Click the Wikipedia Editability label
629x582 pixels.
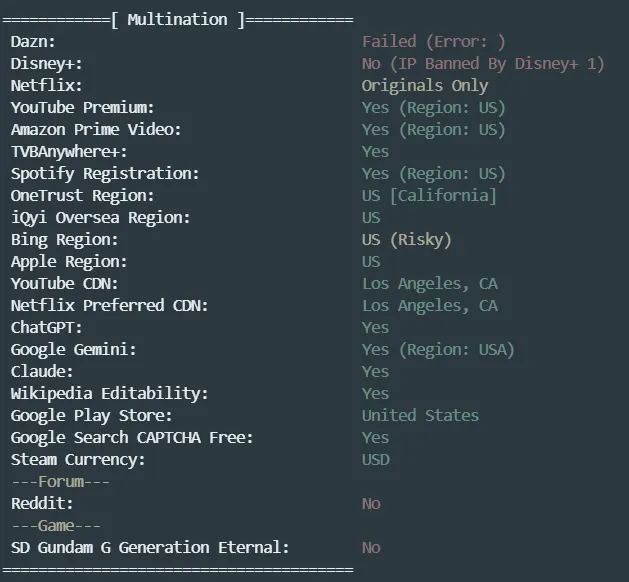pyautogui.click(x=109, y=394)
